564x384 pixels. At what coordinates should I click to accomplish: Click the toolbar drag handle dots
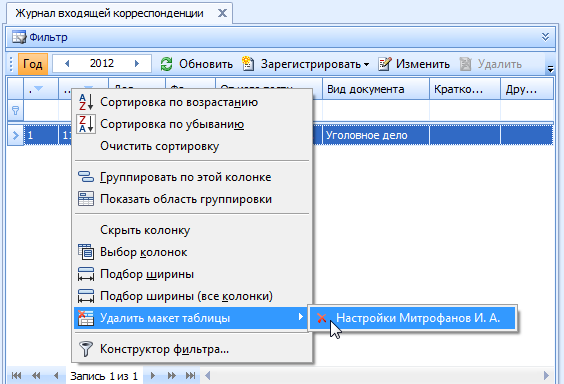pyautogui.click(x=11, y=64)
